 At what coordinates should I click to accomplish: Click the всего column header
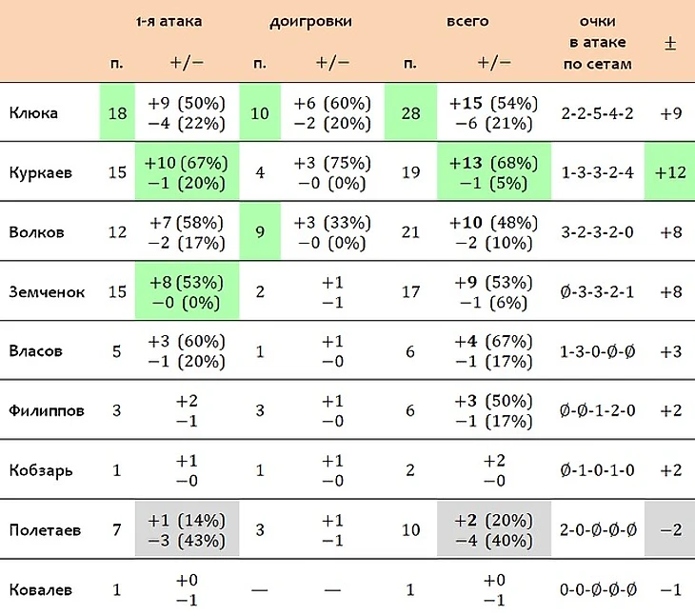coord(467,21)
